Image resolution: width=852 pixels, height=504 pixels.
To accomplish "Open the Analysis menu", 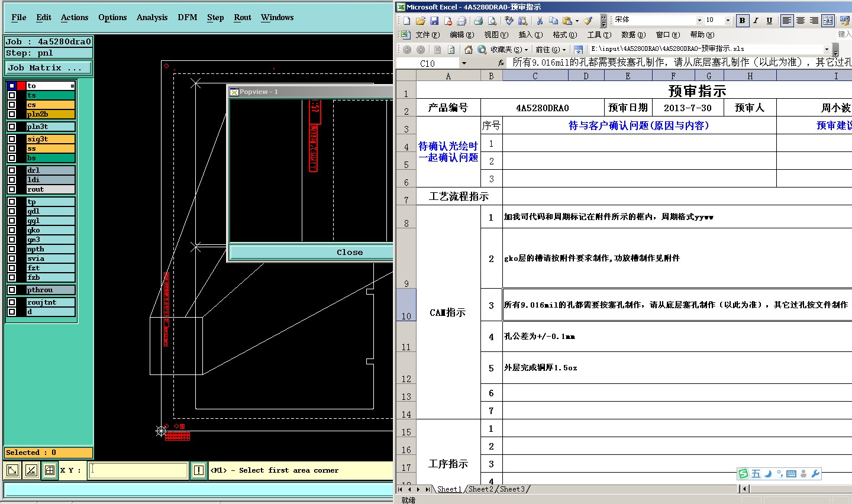I will pyautogui.click(x=152, y=17).
